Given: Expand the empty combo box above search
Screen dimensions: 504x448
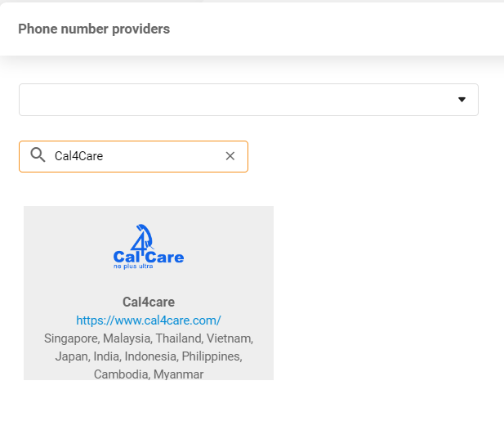Looking at the screenshot, I should coord(237,100).
